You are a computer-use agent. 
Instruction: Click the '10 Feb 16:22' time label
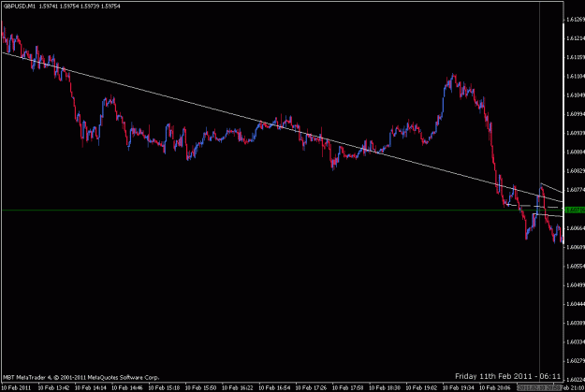pyautogui.click(x=238, y=388)
